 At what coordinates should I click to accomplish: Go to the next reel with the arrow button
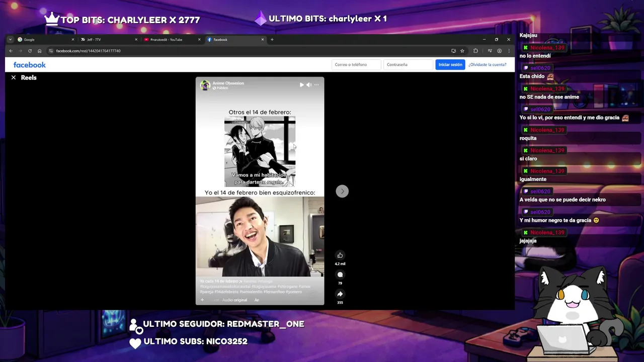point(342,191)
